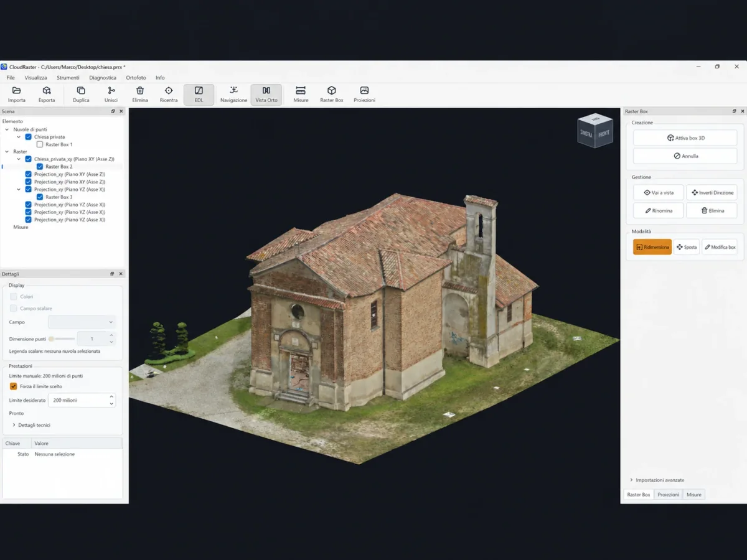Select the Modifica box mode

720,247
